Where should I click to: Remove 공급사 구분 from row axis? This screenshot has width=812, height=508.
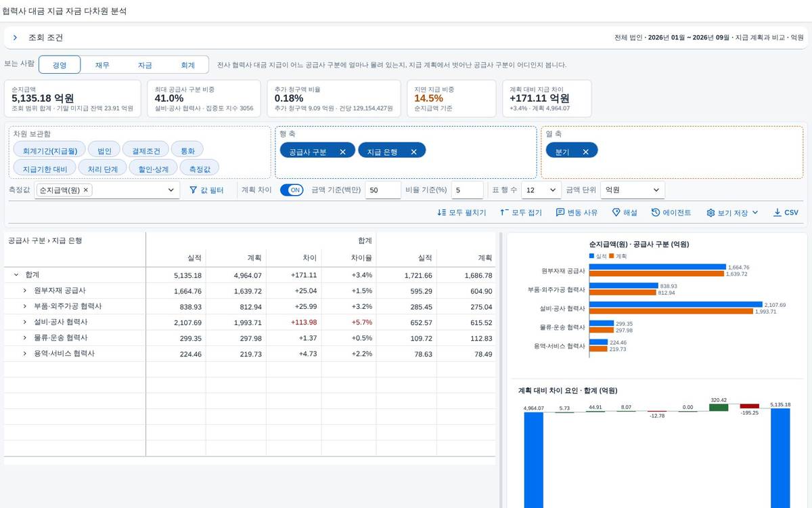[342, 152]
